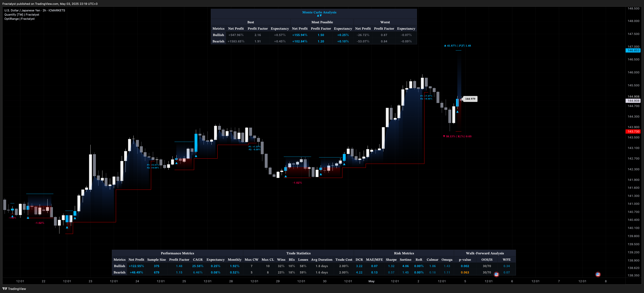The width and height of the screenshot is (644, 293).
Task: Click Worst Bearish net profit -53.07%
Action: [363, 41]
